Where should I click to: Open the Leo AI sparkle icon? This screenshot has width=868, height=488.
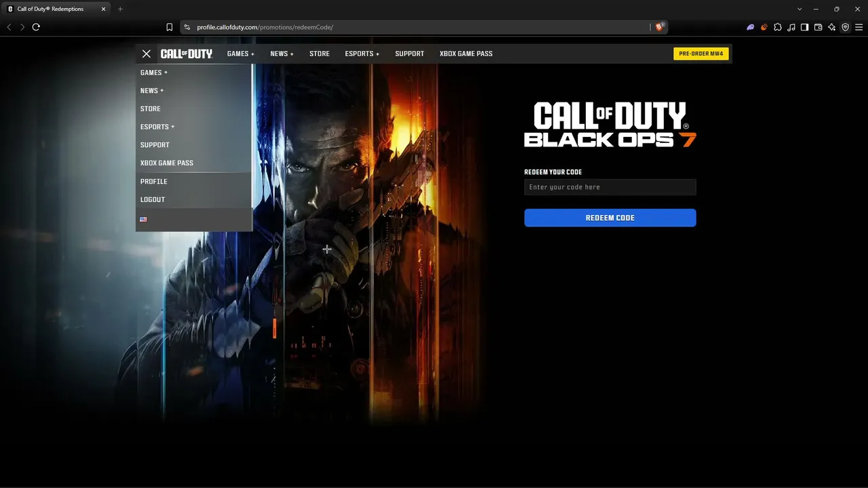(832, 27)
